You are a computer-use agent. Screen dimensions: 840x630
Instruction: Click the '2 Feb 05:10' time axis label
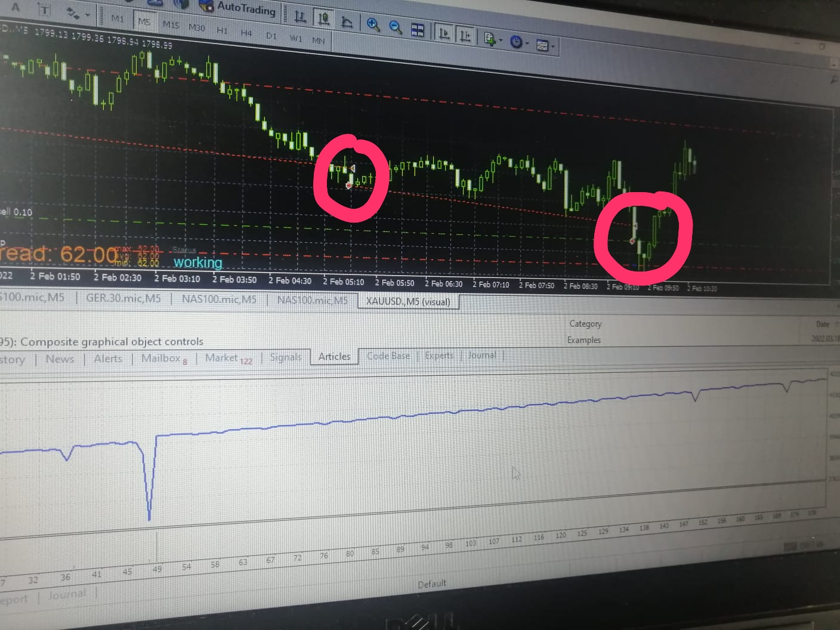344,282
